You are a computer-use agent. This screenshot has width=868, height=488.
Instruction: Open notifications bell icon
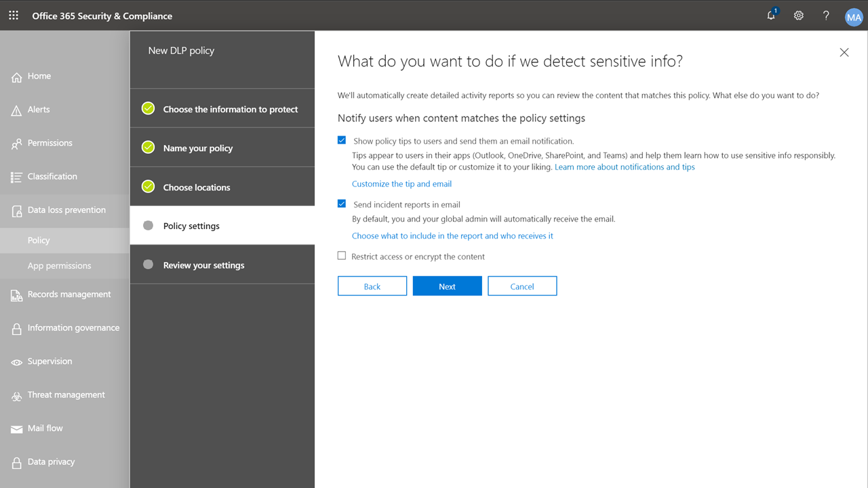pyautogui.click(x=772, y=15)
